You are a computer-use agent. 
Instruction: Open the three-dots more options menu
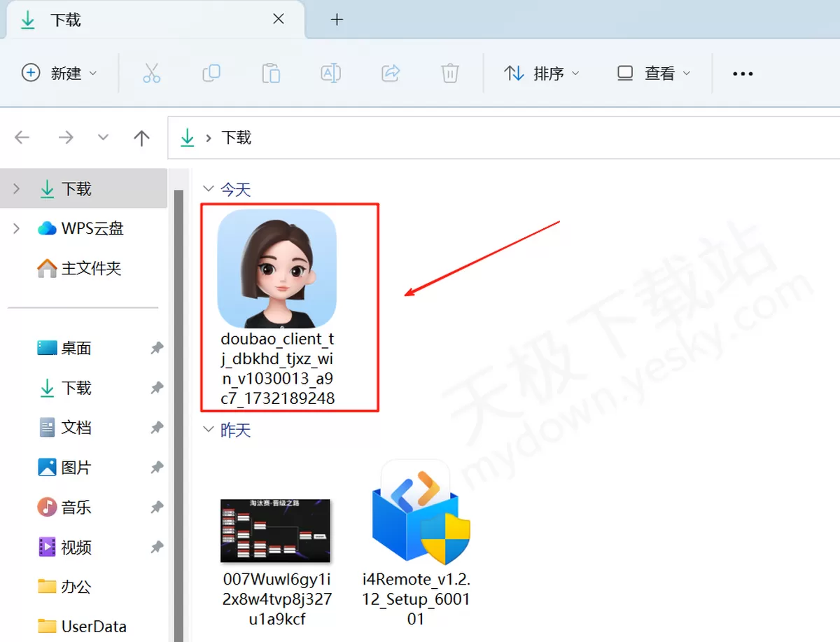tap(742, 74)
